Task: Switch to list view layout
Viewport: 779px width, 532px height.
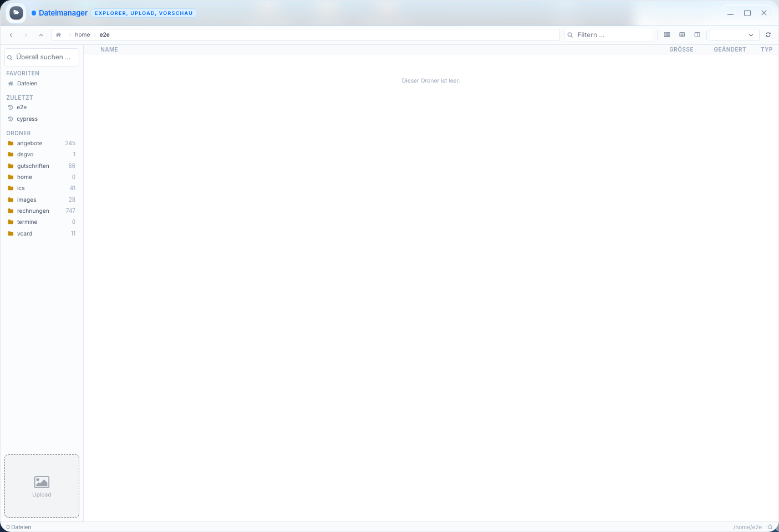Action: (666, 34)
